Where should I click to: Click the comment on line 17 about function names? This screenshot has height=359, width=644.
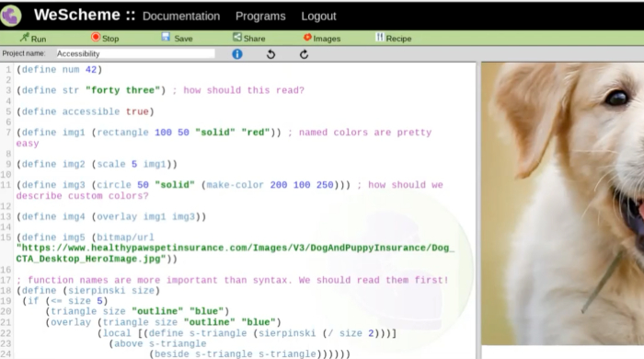tap(233, 280)
